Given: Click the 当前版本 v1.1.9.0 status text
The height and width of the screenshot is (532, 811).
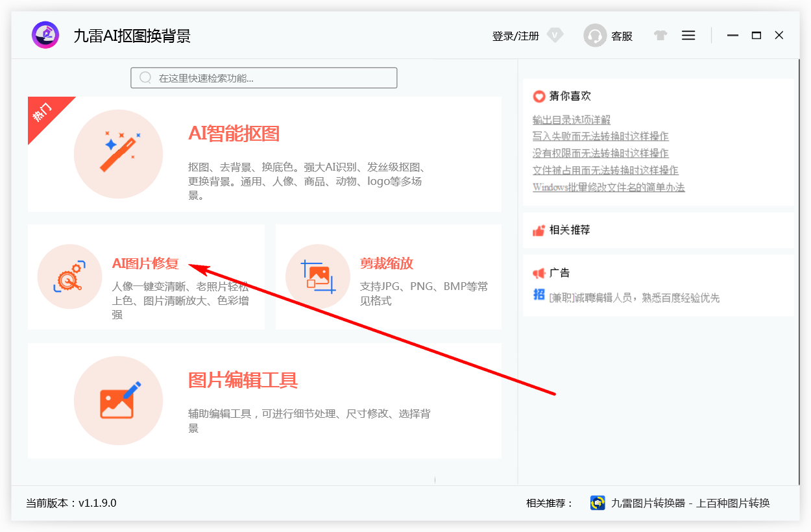Looking at the screenshot, I should 71,503.
